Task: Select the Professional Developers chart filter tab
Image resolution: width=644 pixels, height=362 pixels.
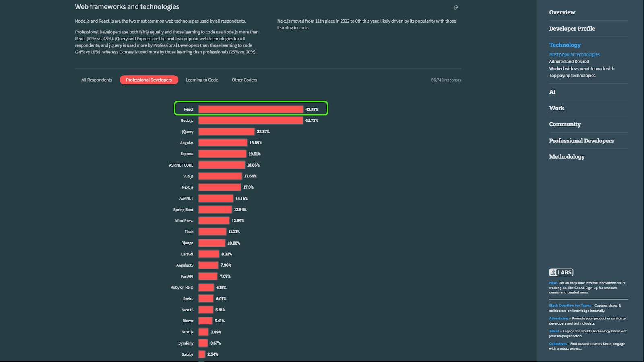Action: tap(149, 80)
